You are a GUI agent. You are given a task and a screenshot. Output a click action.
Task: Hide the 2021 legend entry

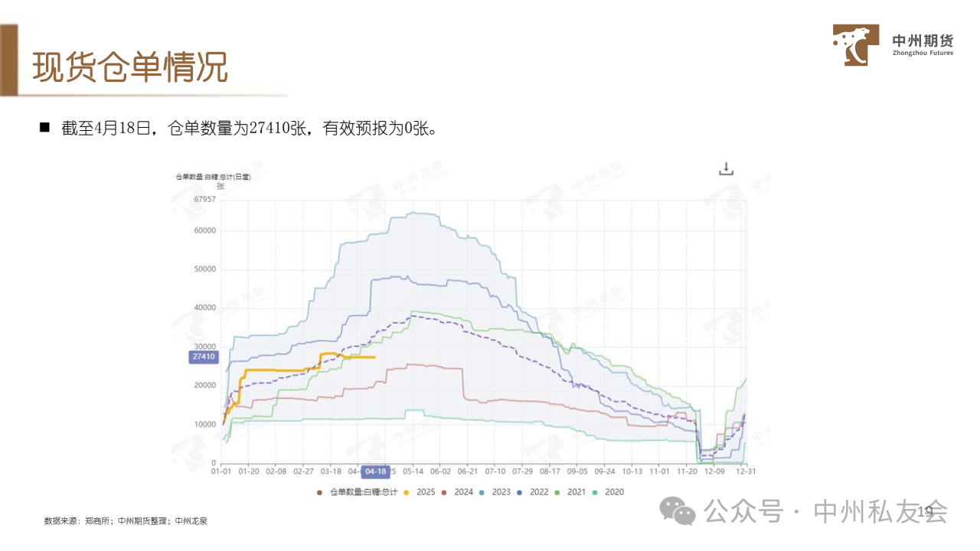[x=570, y=492]
